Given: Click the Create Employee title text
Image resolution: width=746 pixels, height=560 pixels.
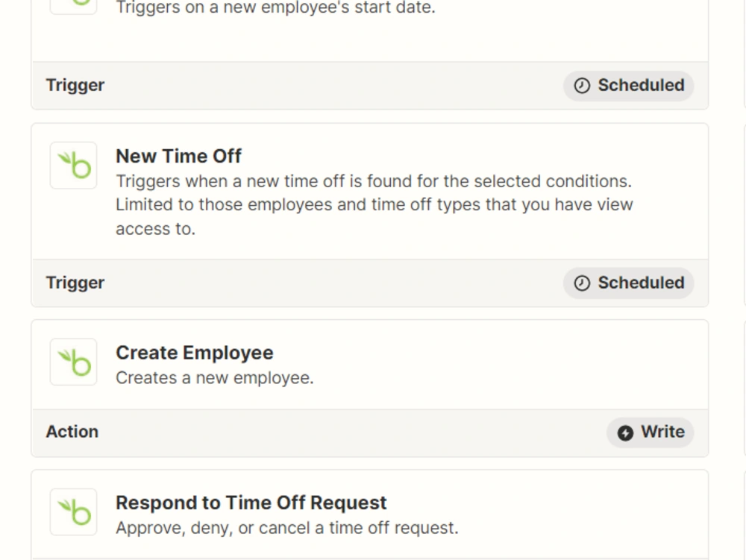Looking at the screenshot, I should 194,352.
